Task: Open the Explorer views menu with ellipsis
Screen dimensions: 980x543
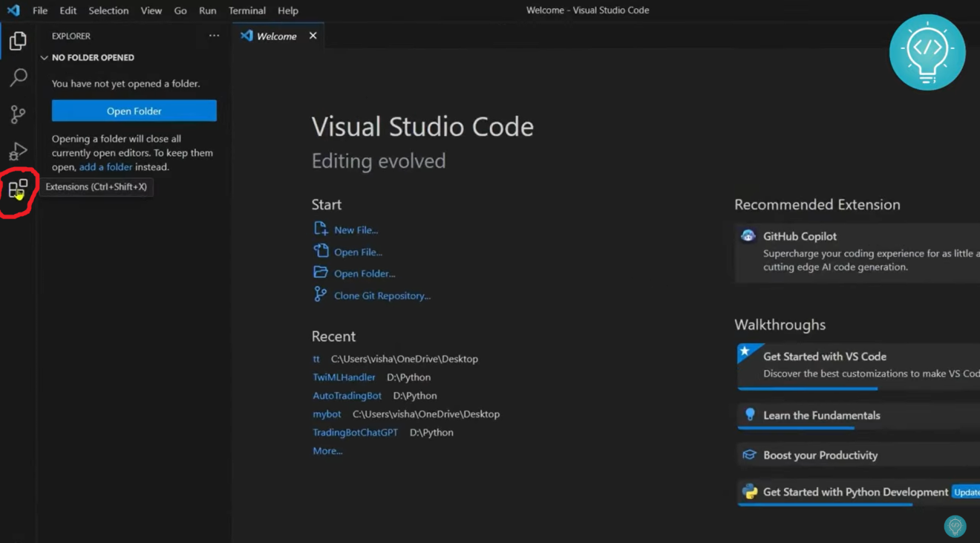Action: (214, 35)
